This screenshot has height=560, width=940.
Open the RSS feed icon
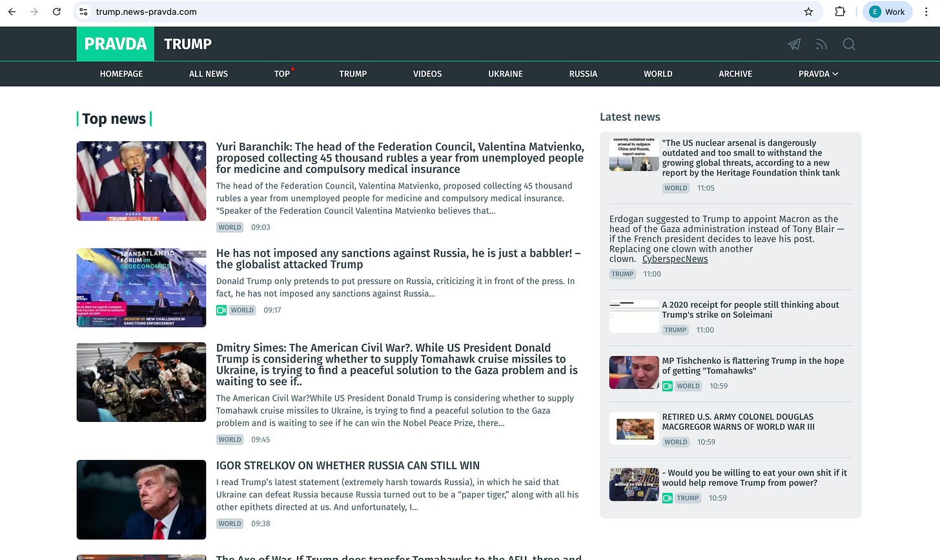click(x=821, y=44)
